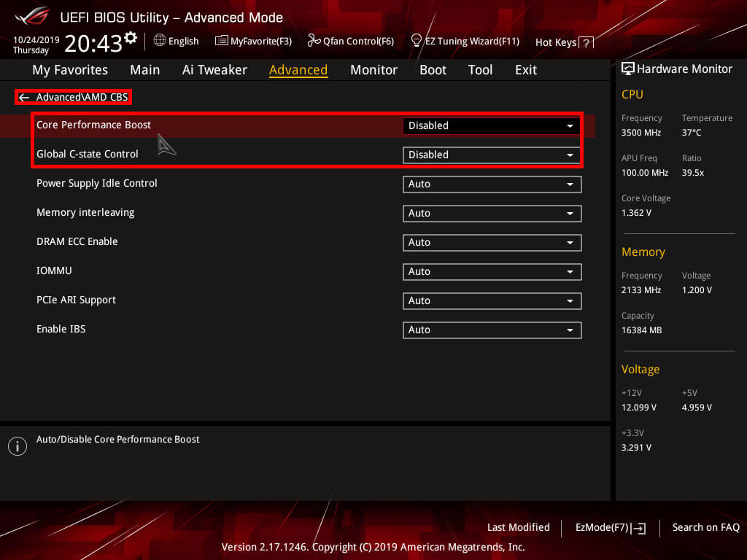Click the Capacity value 16384 MB

(x=641, y=330)
